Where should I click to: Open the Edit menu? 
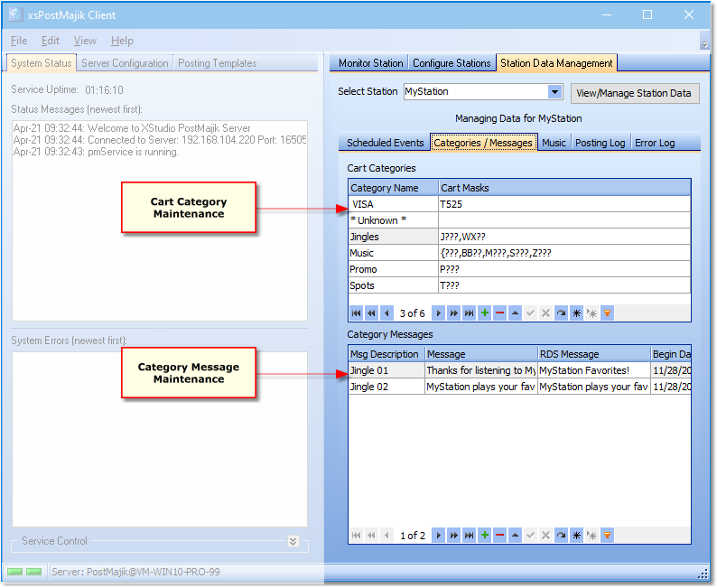[x=51, y=41]
